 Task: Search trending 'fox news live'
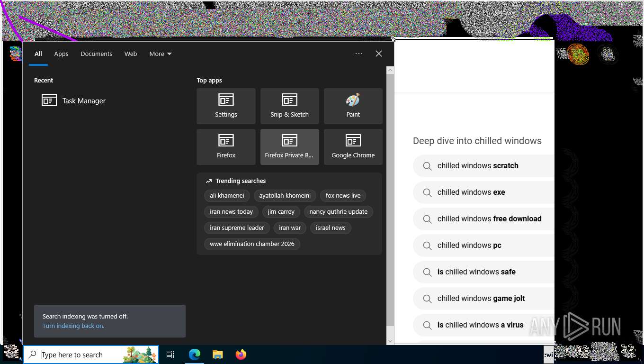tap(343, 195)
